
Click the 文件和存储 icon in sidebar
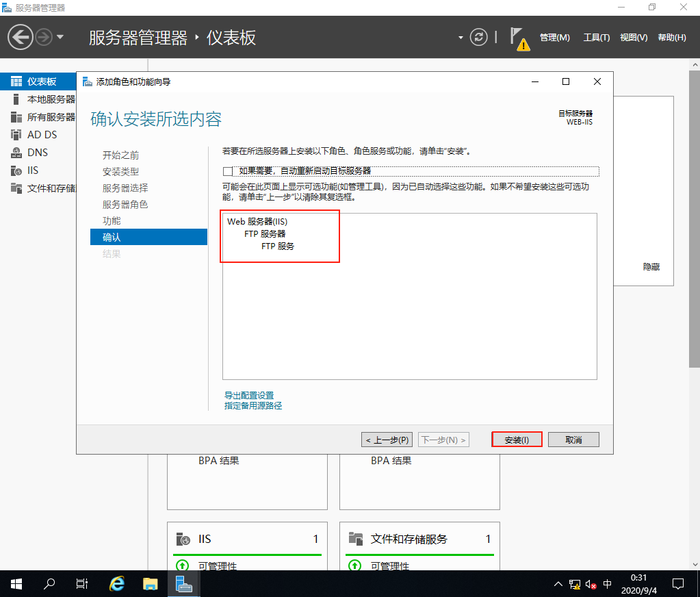16,188
